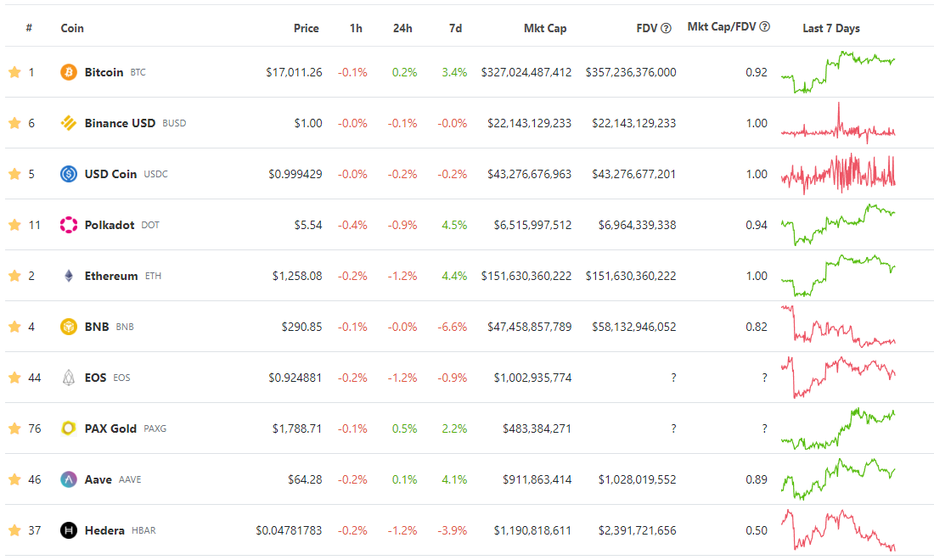Open Bitcoin's 7-day sparkline chart
The width and height of the screenshot is (934, 560).
838,72
